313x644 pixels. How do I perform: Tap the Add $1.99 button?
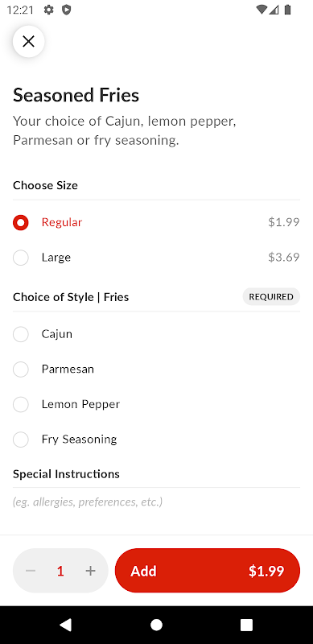tap(208, 571)
